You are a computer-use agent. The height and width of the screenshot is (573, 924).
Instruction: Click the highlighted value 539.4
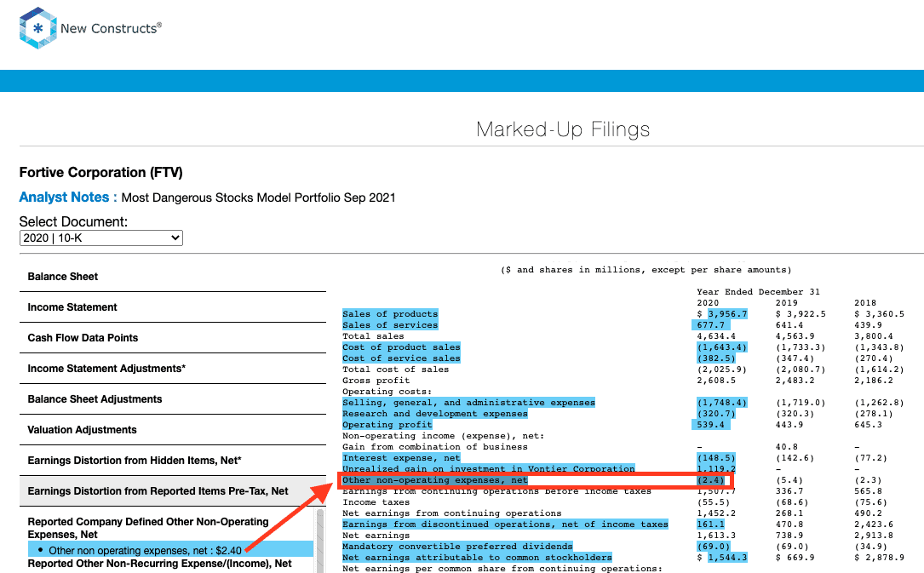[711, 425]
